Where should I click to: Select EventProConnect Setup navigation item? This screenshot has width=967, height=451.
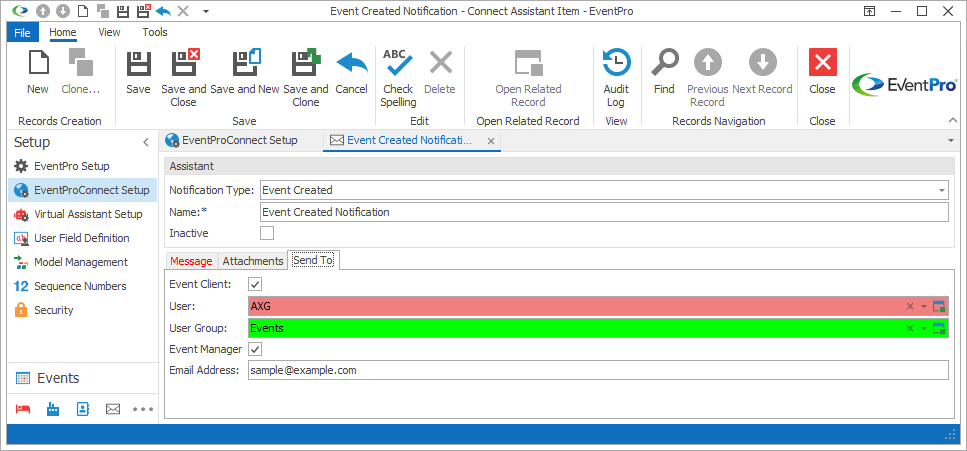82,190
